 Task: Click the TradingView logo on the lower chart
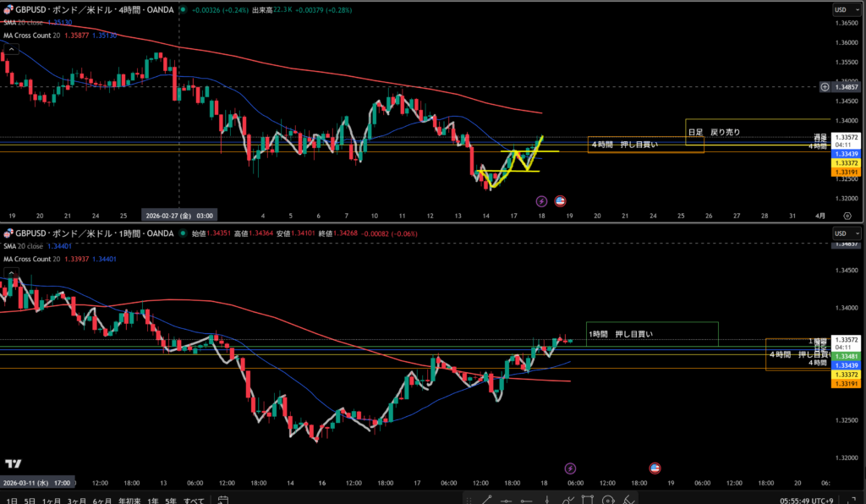13,463
